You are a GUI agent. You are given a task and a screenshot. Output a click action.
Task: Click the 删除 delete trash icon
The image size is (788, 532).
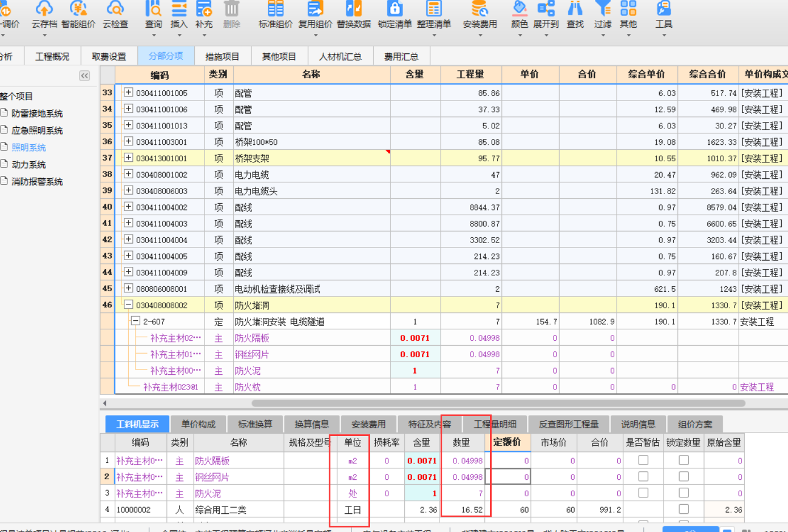232,9
